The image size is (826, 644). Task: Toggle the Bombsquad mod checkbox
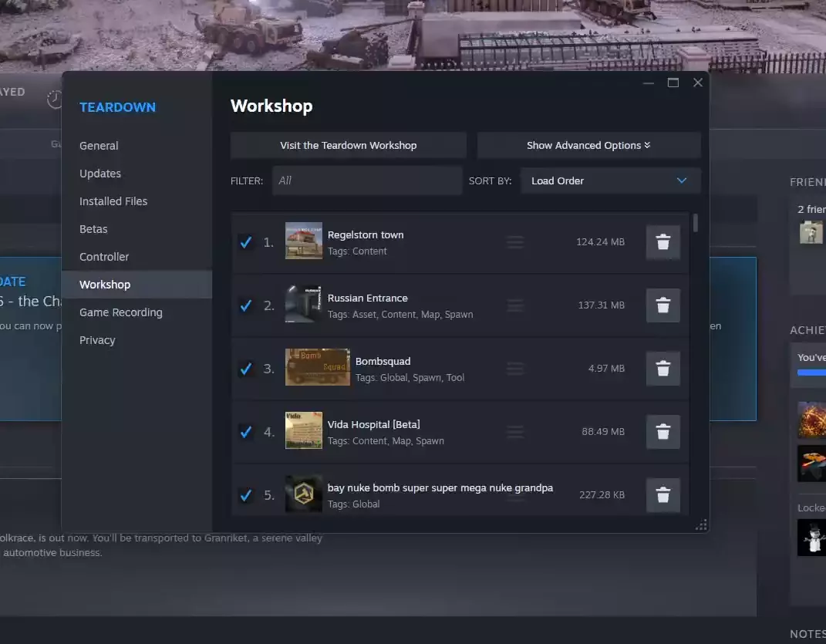(x=245, y=369)
